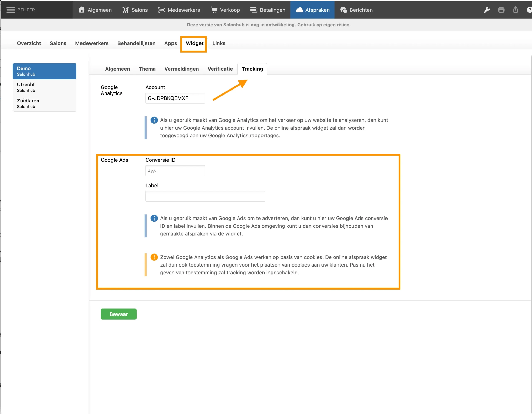Open Algemeen with the house icon
Image resolution: width=532 pixels, height=414 pixels.
coord(95,10)
